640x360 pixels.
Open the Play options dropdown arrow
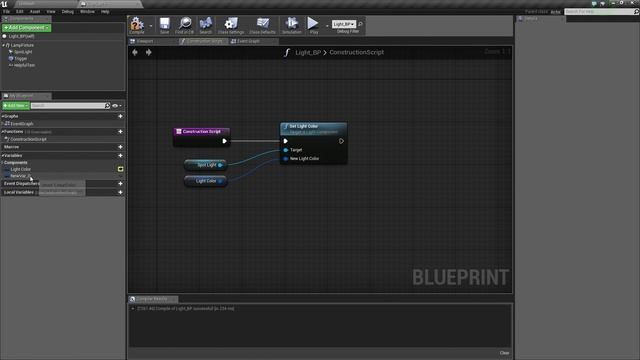(327, 26)
